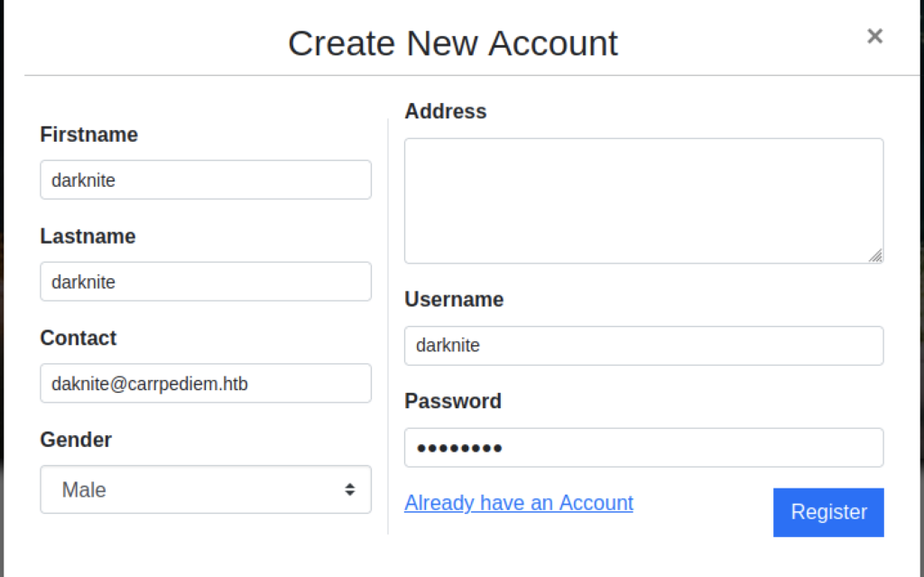
Task: Select the Username input field
Action: coord(643,346)
